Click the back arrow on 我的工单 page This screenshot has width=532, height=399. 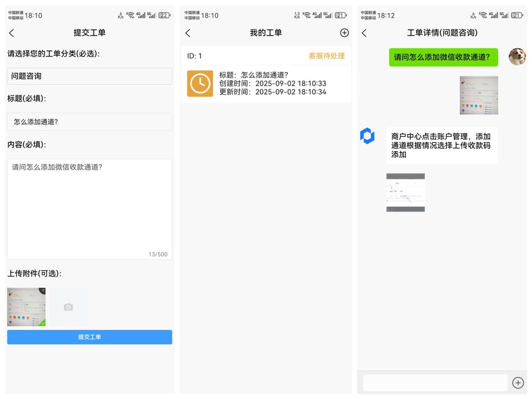pos(189,32)
